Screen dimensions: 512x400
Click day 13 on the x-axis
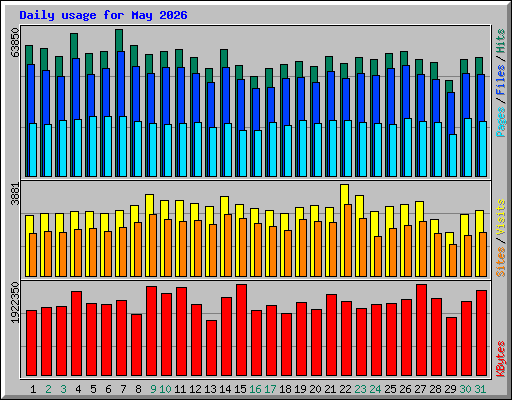tap(210, 389)
